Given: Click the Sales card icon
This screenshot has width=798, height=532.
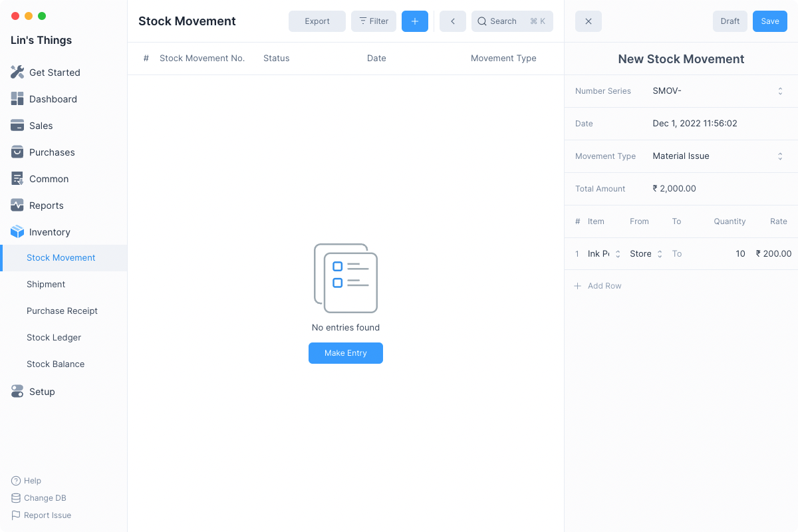Looking at the screenshot, I should (17, 126).
